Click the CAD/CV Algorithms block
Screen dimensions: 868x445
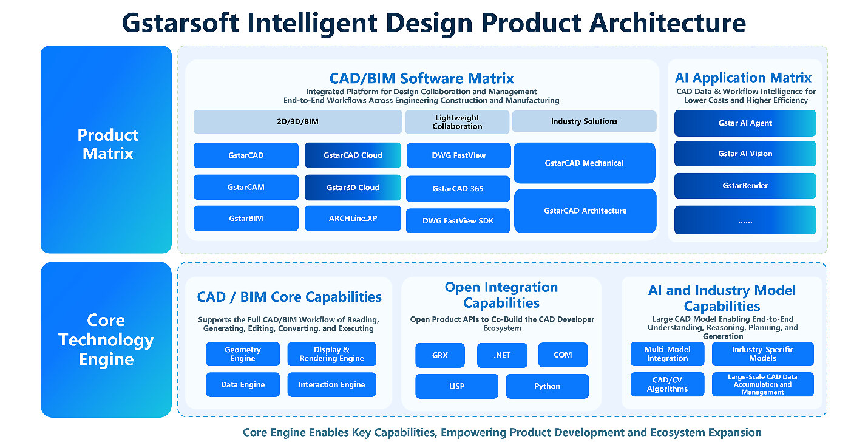click(x=667, y=384)
